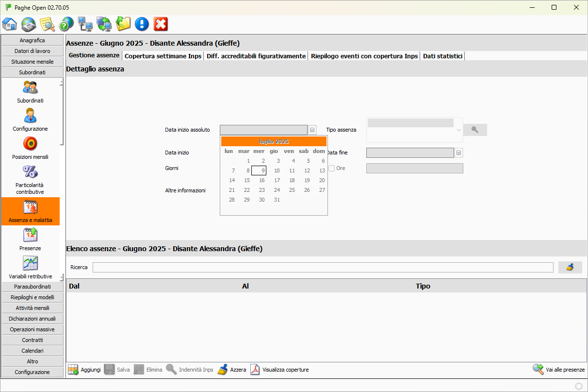Image resolution: width=588 pixels, height=392 pixels.
Task: Click the Aggiungi button
Action: coord(84,370)
